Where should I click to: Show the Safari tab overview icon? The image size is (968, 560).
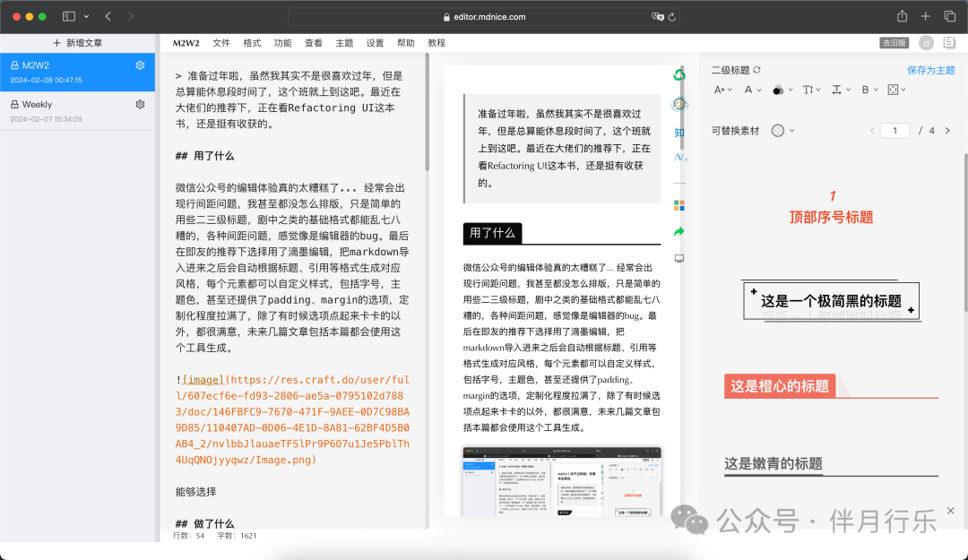point(949,17)
